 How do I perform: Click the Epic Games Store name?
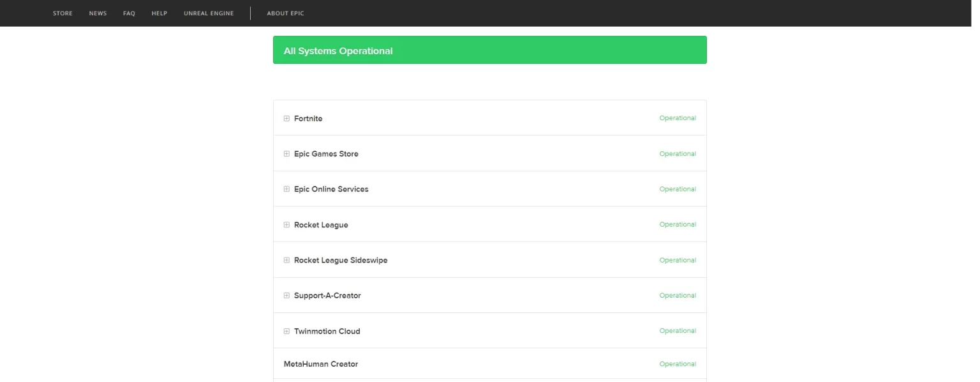tap(326, 154)
